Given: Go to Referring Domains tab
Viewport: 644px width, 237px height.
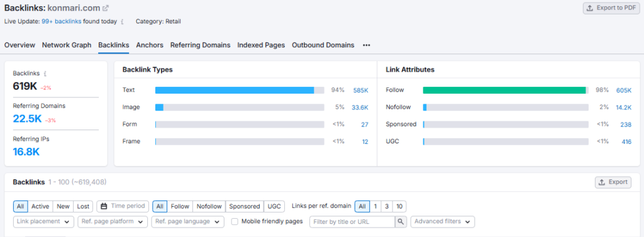Looking at the screenshot, I should click(201, 45).
